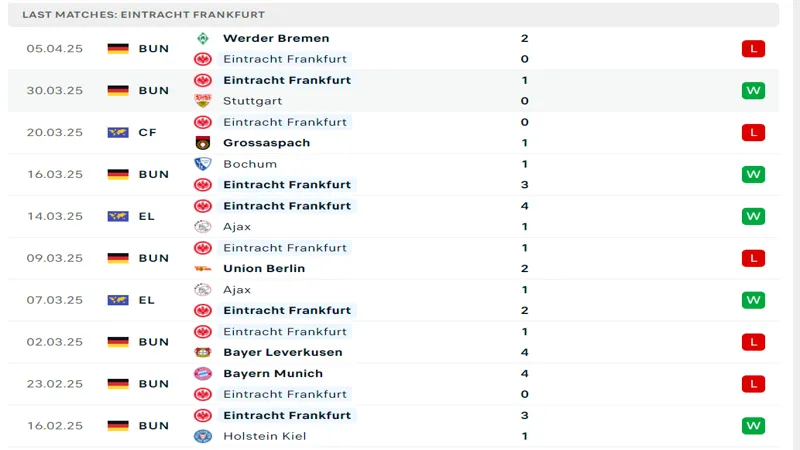Open the Bayer Leverkusen team link
The width and height of the screenshot is (800, 450).
point(283,352)
